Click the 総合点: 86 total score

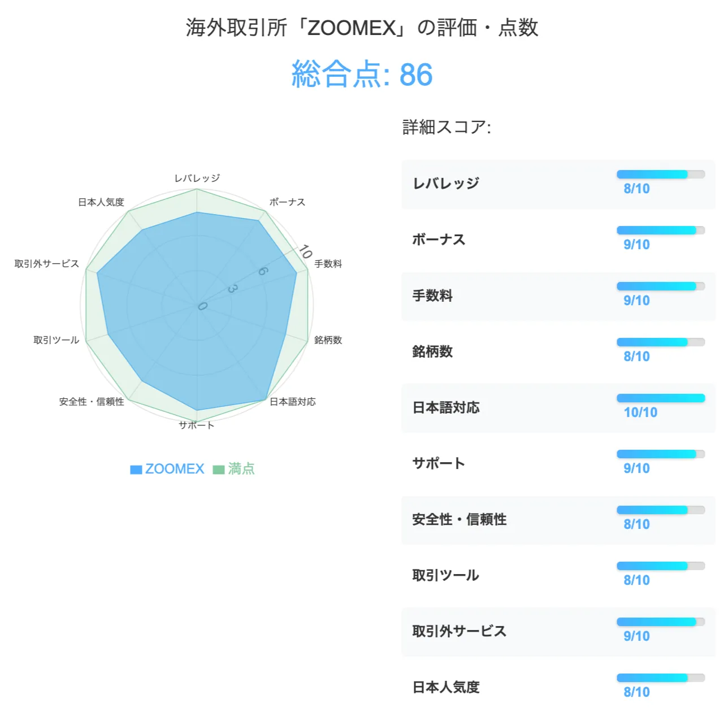click(x=362, y=75)
